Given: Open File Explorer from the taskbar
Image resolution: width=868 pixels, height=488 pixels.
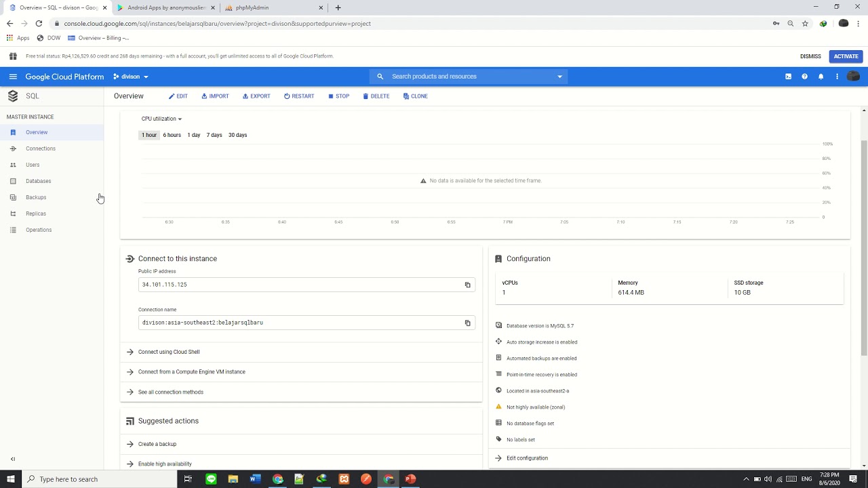Looking at the screenshot, I should coord(233,479).
